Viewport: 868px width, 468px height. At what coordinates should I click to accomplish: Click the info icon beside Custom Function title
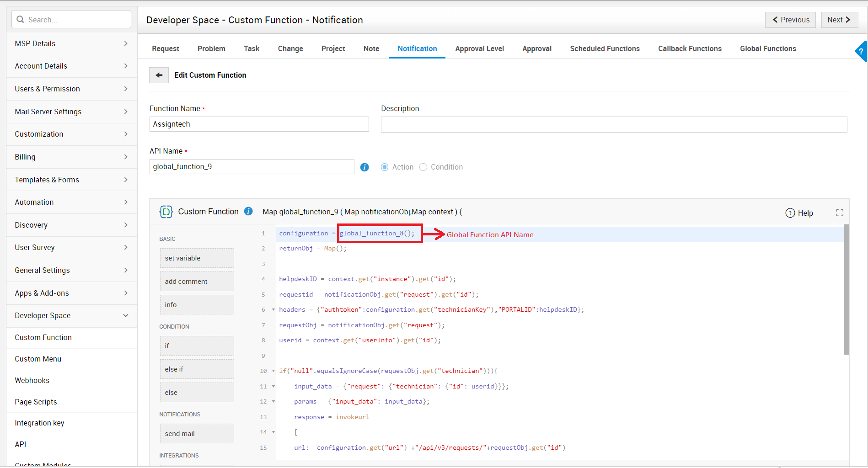[x=248, y=211]
